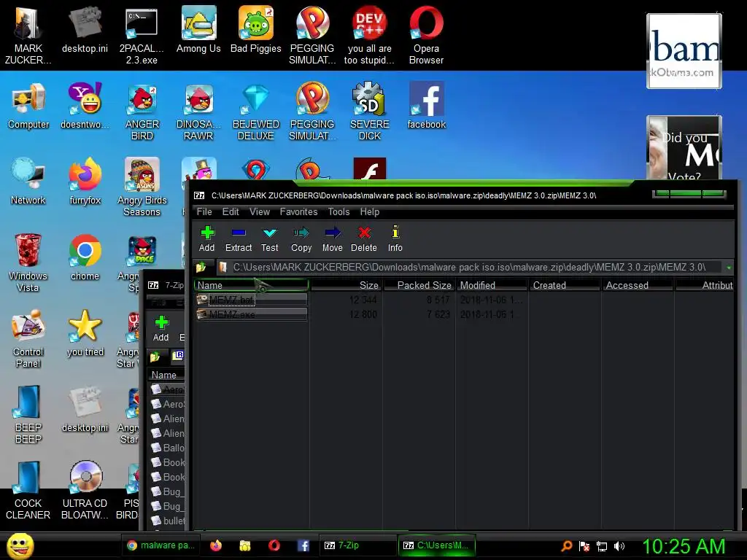Go up one folder using address bar icon

pos(201,267)
